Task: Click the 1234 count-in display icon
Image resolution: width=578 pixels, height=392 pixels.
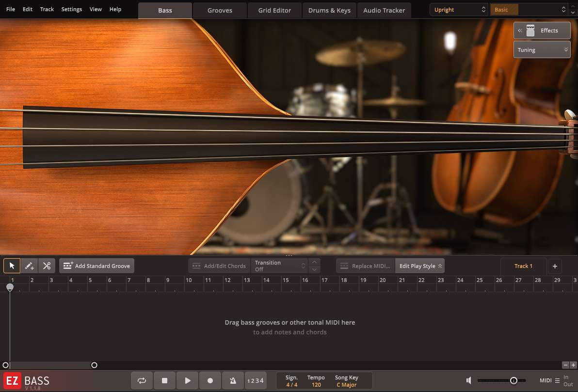Action: pos(256,380)
